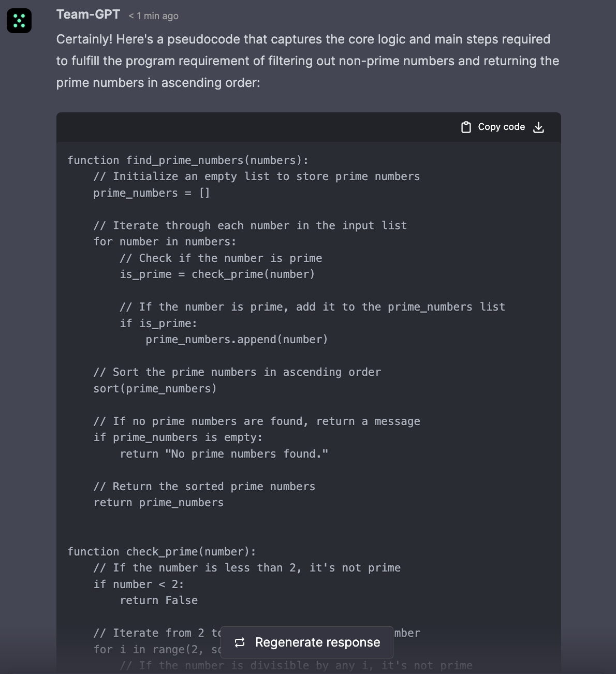
Task: Click the 'sort(prime_numbers)' code line
Action: coord(155,389)
